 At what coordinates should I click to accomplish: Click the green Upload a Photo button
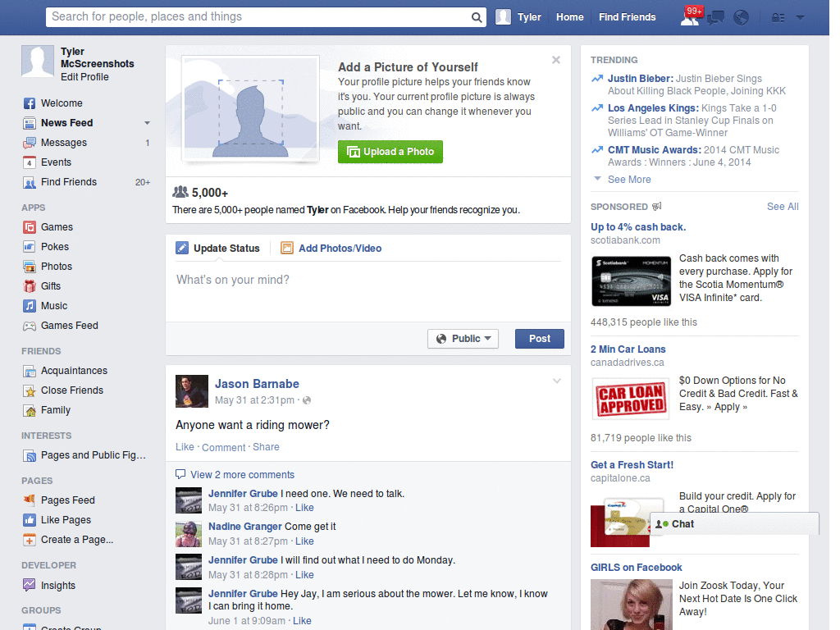coord(390,152)
